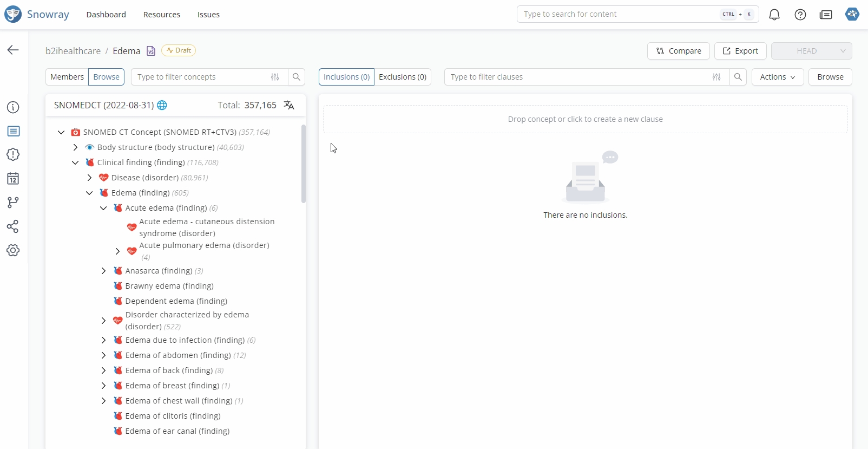
Task: Expand Disease (disorder) tree node
Action: 89,178
